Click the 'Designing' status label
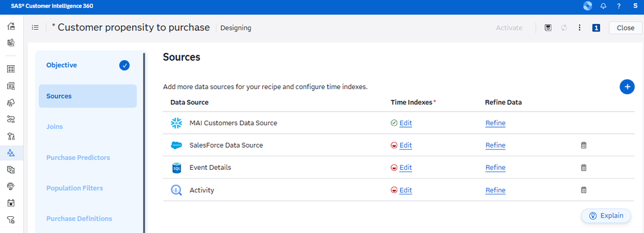Screen dimensions: 644x233 tap(236, 28)
